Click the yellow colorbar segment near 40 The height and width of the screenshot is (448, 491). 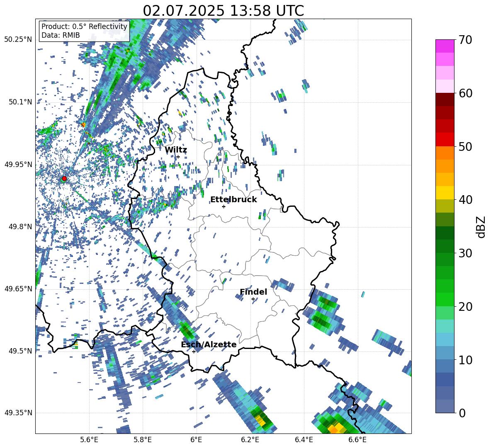(x=445, y=193)
